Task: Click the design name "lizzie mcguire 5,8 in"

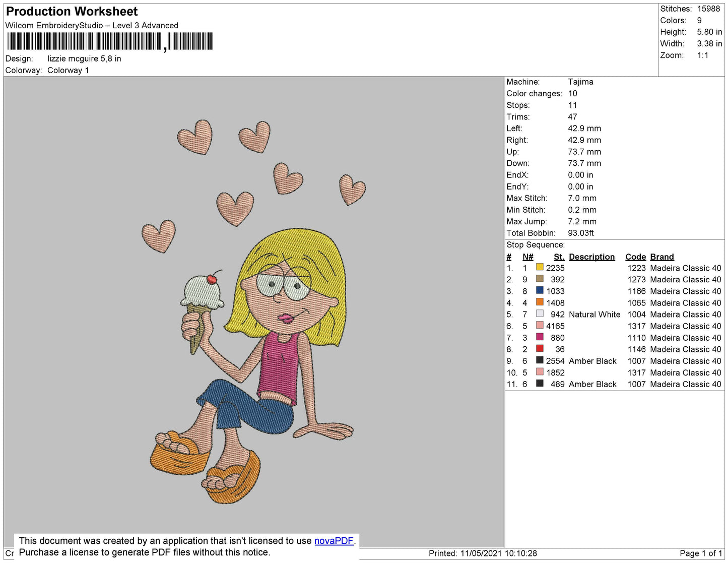Action: click(84, 58)
